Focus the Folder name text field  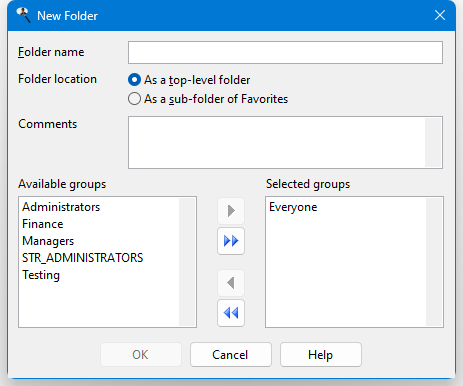tap(285, 52)
